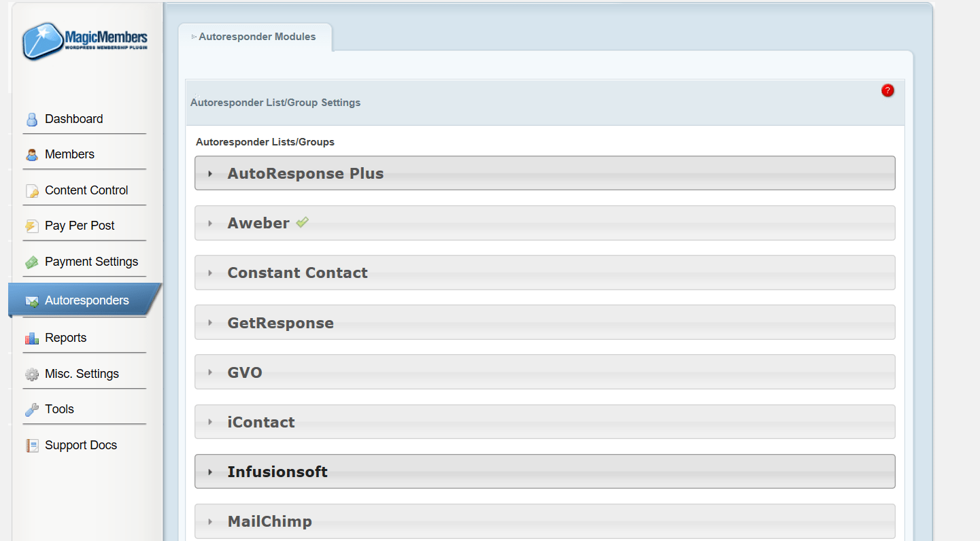Open the Reports section
Screen dimensions: 980x541
click(65, 338)
